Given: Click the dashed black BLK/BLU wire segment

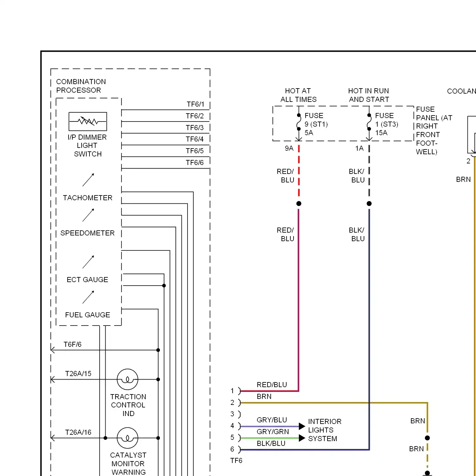Looking at the screenshot, I should coord(369,170).
